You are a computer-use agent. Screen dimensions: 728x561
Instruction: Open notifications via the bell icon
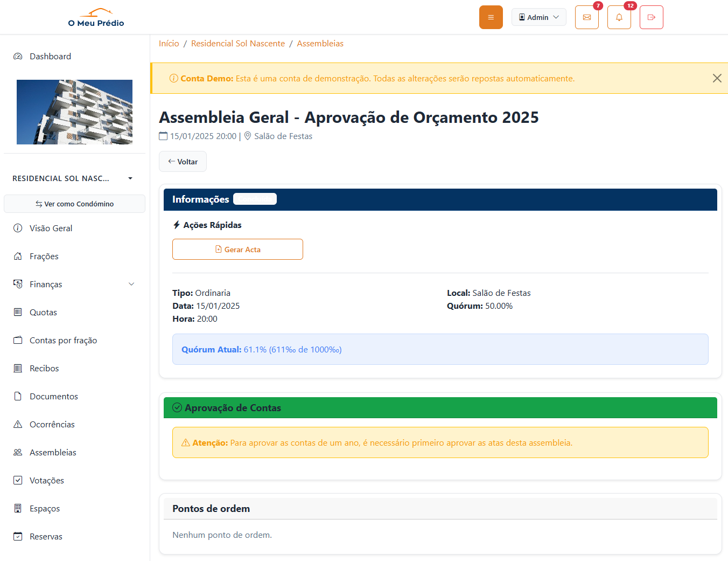619,17
